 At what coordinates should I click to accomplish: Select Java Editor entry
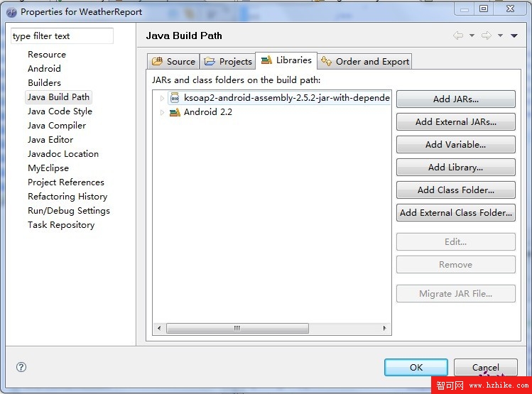coord(50,140)
